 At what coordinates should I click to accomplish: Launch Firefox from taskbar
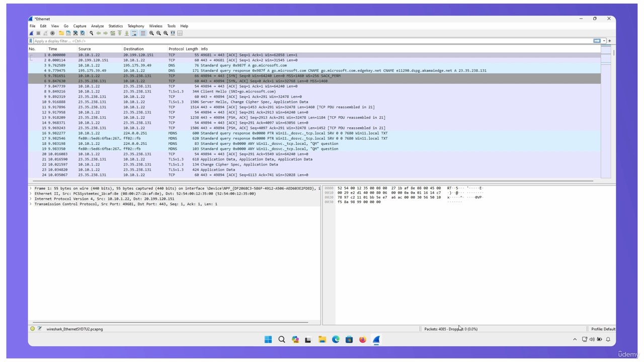(x=362, y=340)
